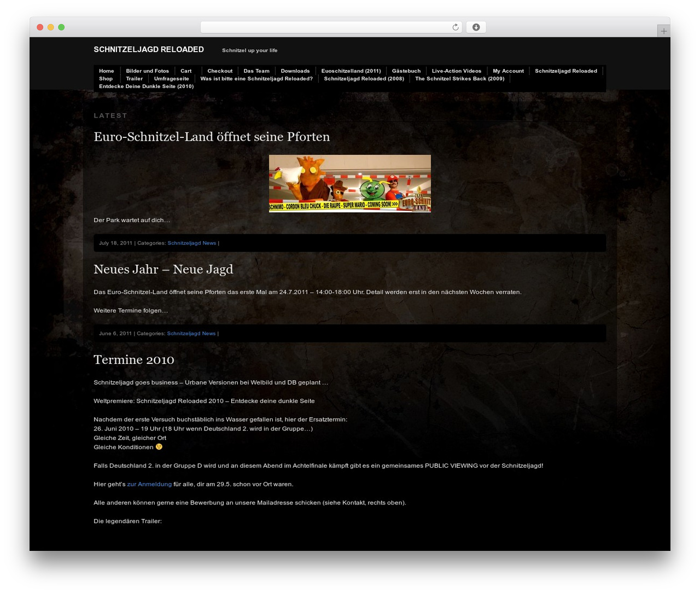Click the date June 6, 2011
700x593 pixels.
click(x=115, y=333)
